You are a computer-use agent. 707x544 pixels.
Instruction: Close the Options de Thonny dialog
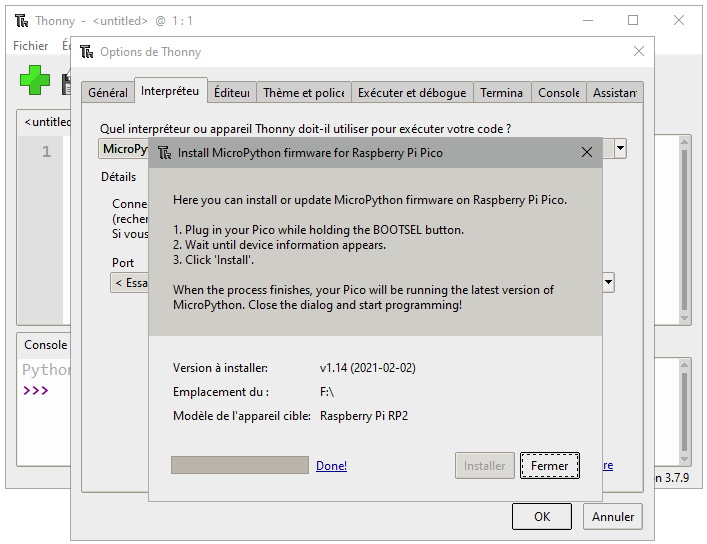click(639, 52)
